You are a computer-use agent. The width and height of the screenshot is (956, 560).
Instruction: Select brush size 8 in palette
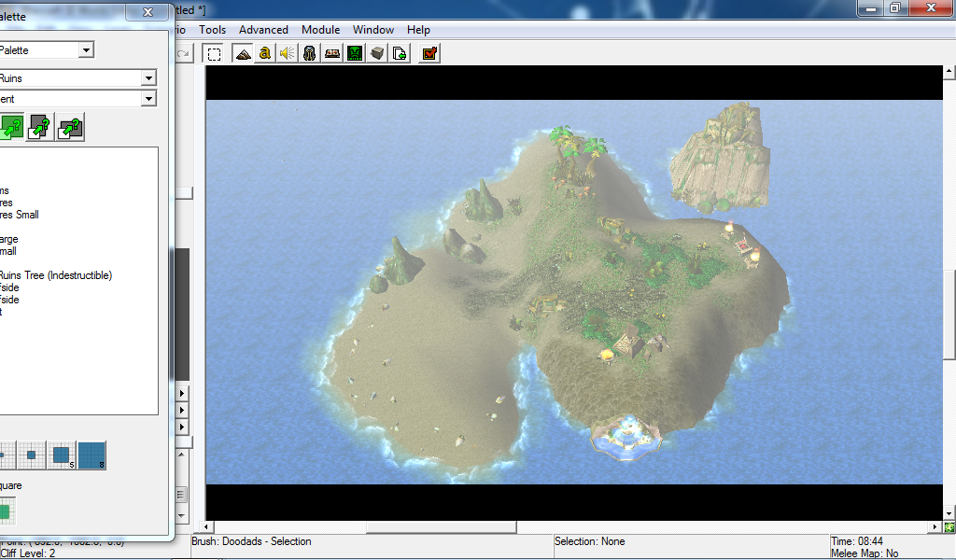92,455
